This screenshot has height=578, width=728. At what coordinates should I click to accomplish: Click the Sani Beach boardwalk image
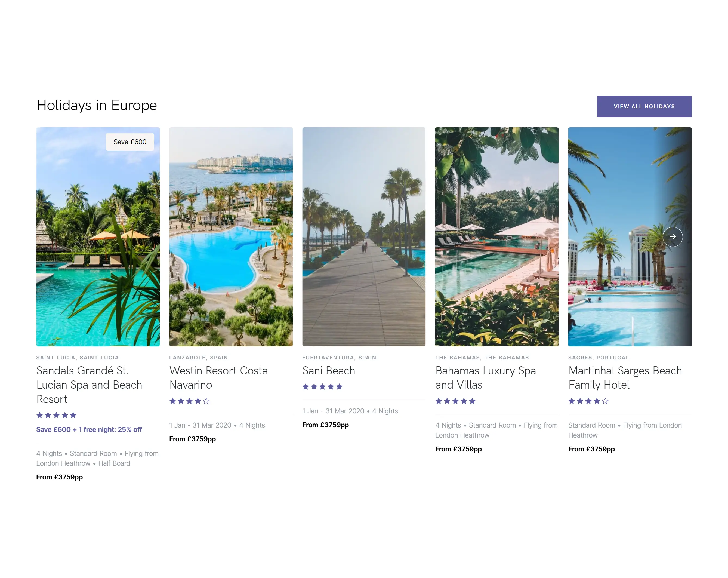click(364, 236)
